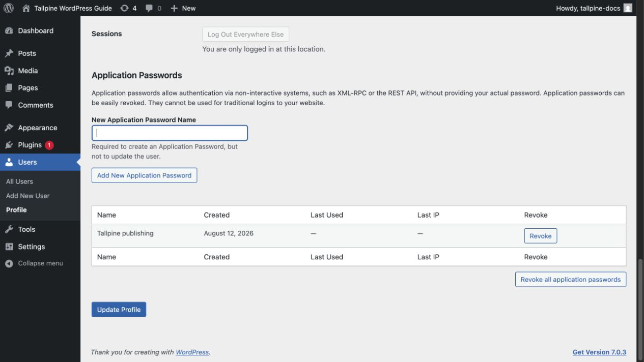Viewport: 644px width, 362px height.
Task: Click the Pages icon in the sidebar
Action: [9, 88]
